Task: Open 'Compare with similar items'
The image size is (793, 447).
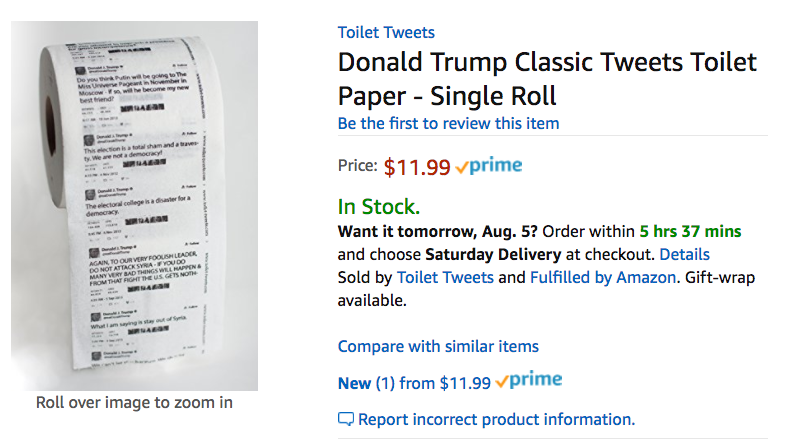Action: pyautogui.click(x=438, y=346)
